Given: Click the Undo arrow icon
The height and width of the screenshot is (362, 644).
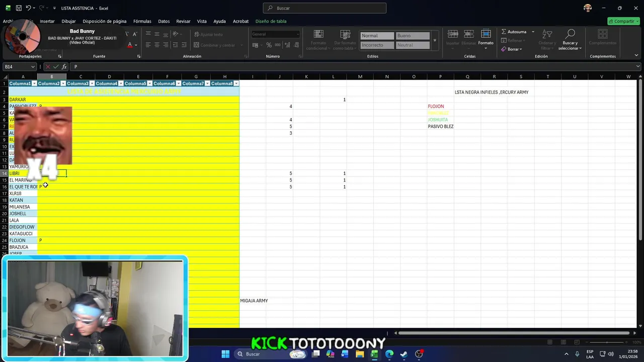Looking at the screenshot, I should (x=28, y=8).
